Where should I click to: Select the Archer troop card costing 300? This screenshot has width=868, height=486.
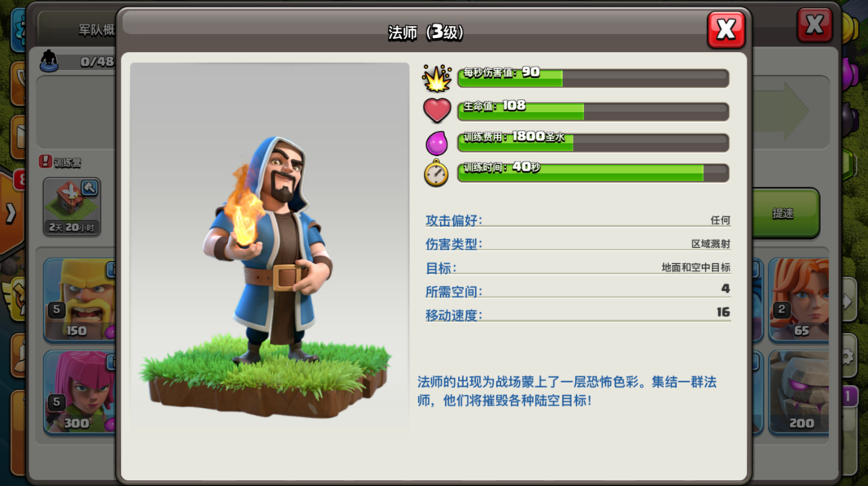[x=80, y=392]
